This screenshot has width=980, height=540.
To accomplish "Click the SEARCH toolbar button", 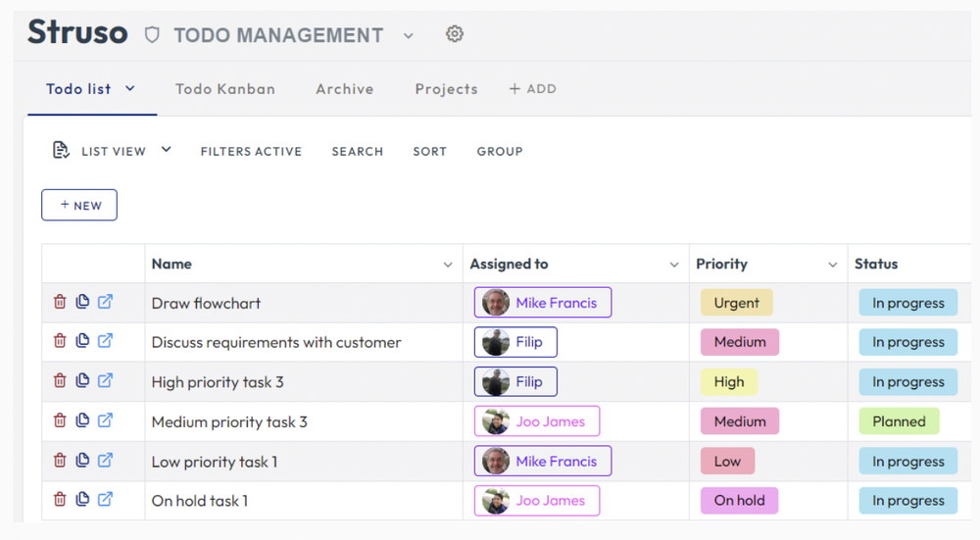I will click(x=358, y=151).
